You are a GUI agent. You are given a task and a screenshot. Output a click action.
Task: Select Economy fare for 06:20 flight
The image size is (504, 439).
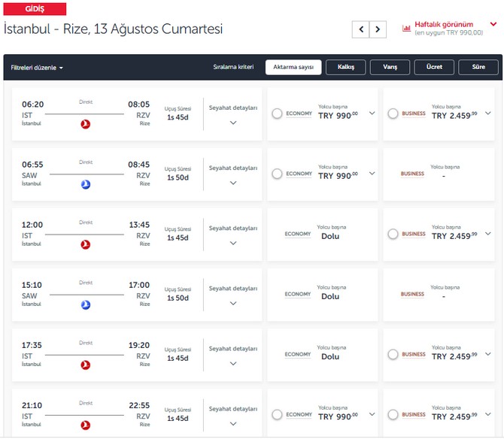pos(278,114)
